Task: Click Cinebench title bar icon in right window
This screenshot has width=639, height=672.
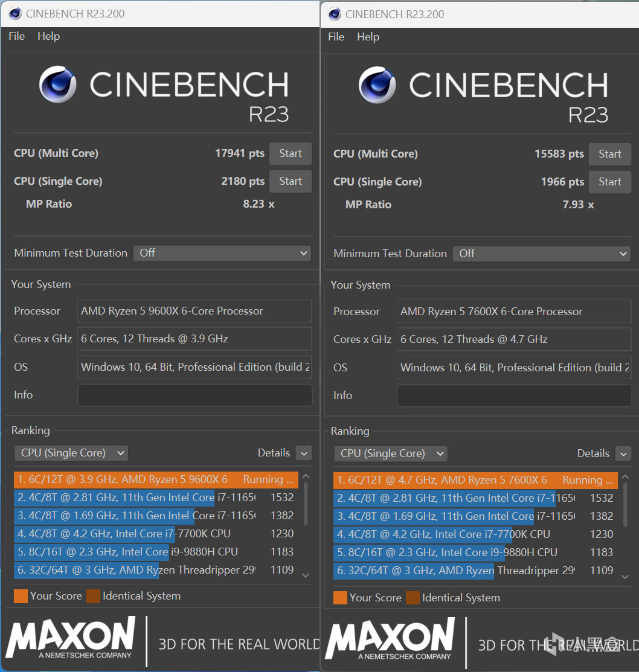Action: 334,14
